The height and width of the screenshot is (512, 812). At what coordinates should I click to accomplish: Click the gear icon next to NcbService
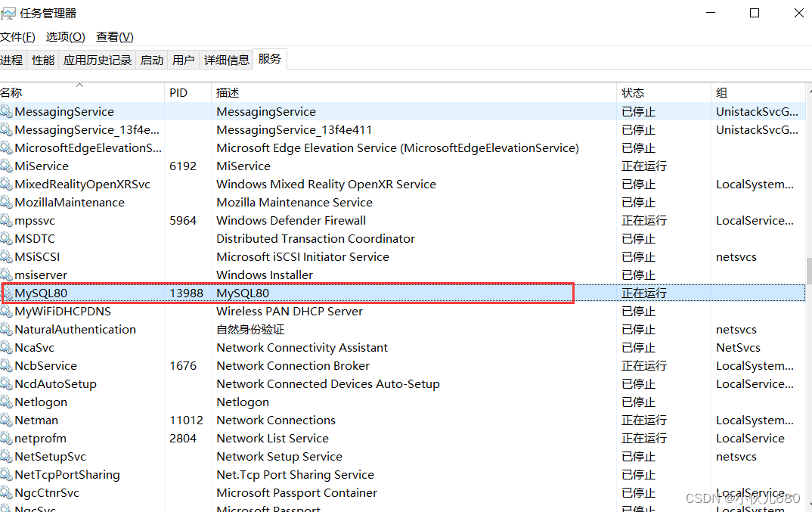click(x=7, y=365)
